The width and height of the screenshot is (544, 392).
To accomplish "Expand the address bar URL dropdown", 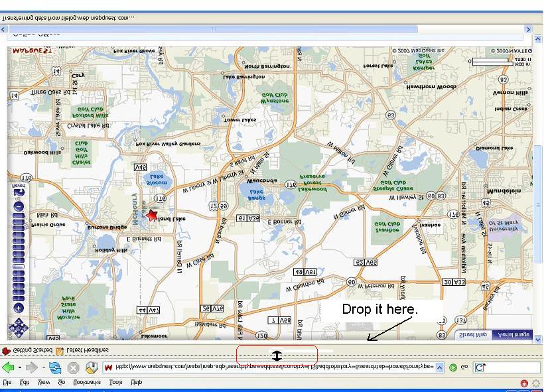I will point(439,367).
